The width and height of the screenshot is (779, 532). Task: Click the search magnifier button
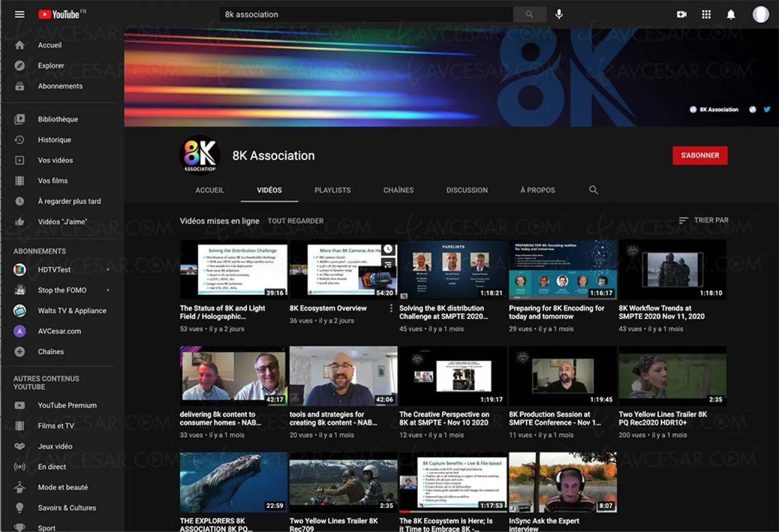529,14
